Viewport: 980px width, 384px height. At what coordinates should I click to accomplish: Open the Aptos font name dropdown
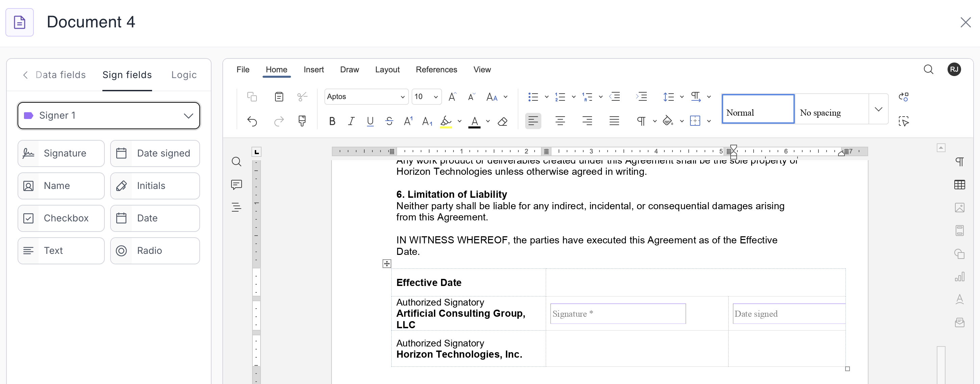pos(402,97)
